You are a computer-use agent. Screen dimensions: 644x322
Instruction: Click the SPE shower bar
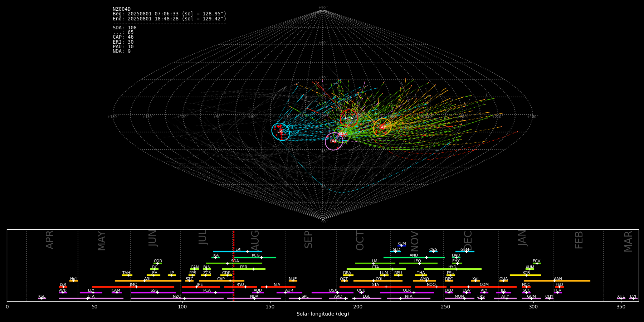(305, 298)
